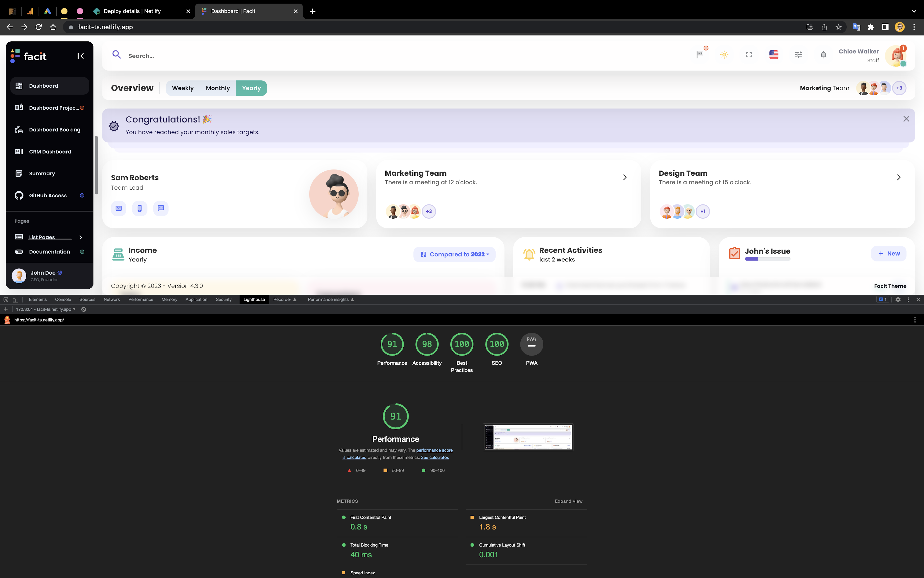Screen dimensions: 924x578
Task: Toggle device toolbar in DevTools
Action: (15, 300)
